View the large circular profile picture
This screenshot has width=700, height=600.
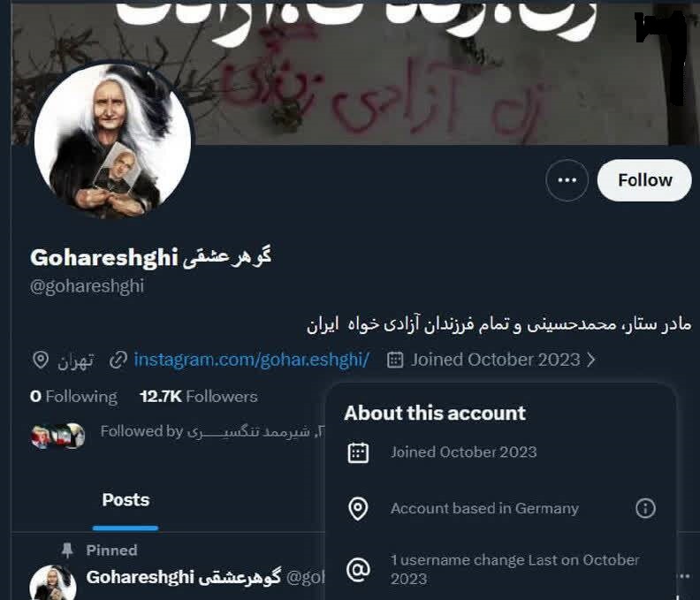(x=113, y=141)
